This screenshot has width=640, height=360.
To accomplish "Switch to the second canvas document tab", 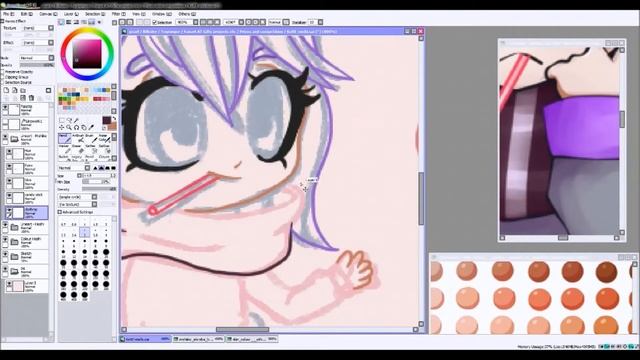I will (x=198, y=339).
